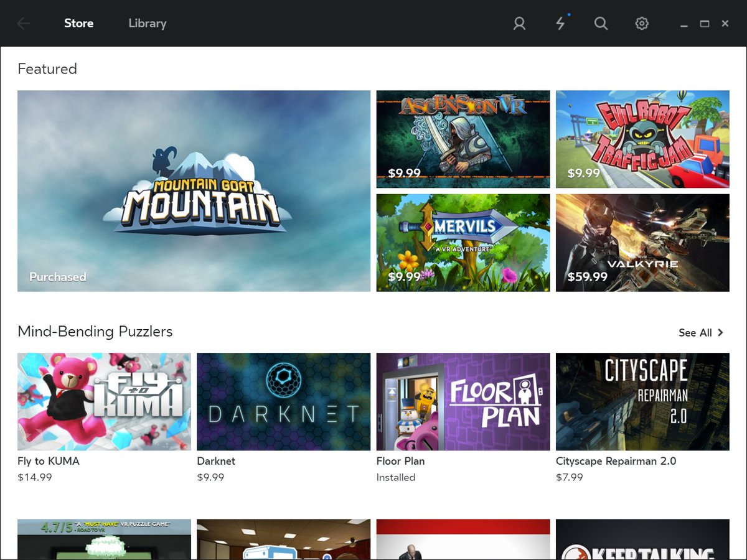Image resolution: width=747 pixels, height=560 pixels.
Task: Open the search tool
Action: pyautogui.click(x=601, y=23)
